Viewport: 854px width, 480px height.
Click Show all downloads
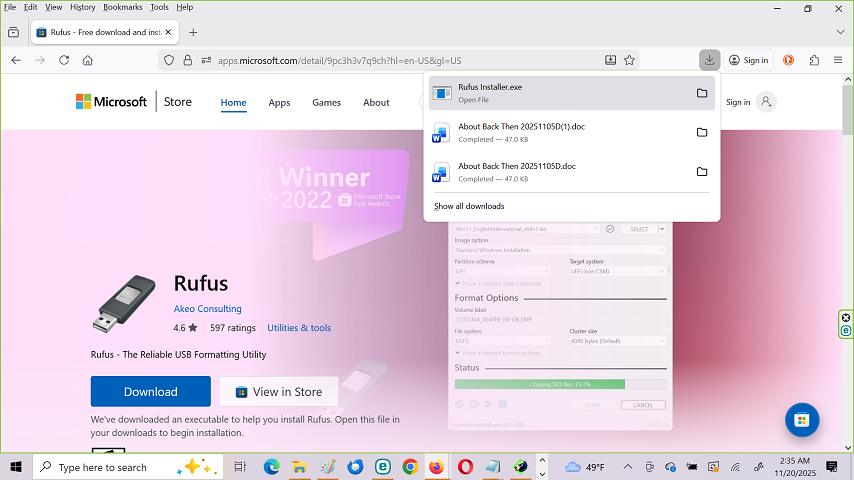point(469,206)
